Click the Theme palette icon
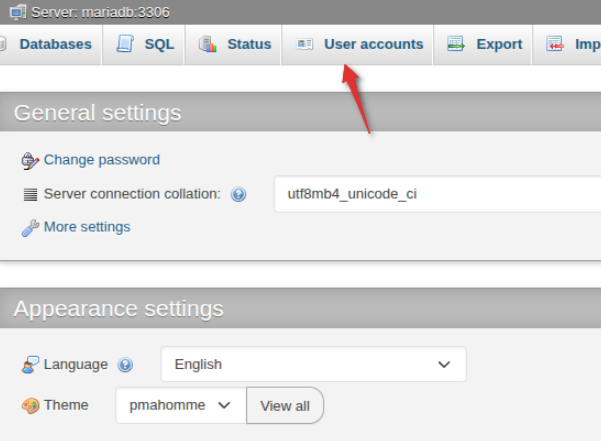Viewport: 601px width, 441px height. pos(30,406)
